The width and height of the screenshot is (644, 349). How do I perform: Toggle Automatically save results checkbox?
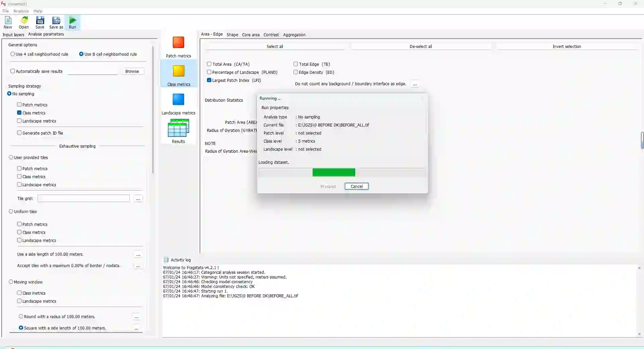(x=13, y=71)
